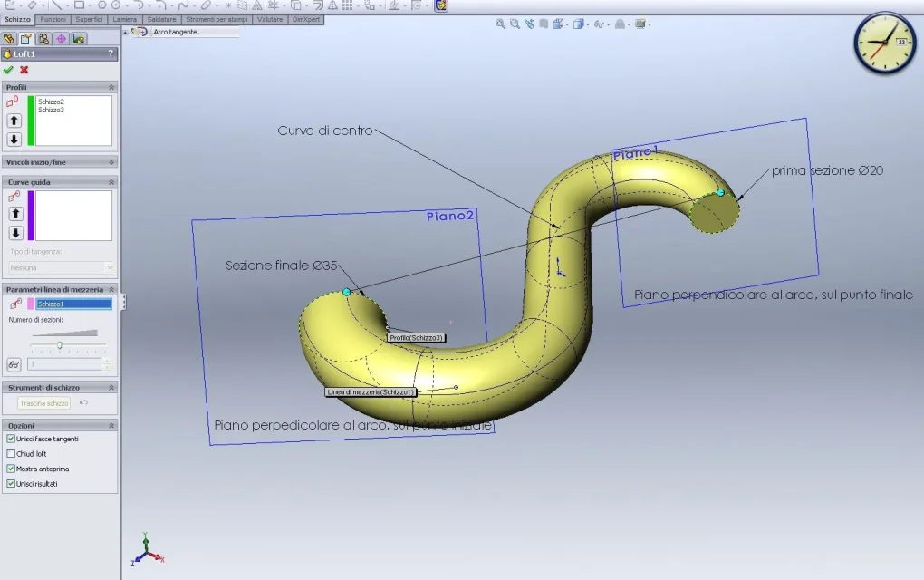924x580 pixels.
Task: Select the line sketch tool
Action: 56,5
